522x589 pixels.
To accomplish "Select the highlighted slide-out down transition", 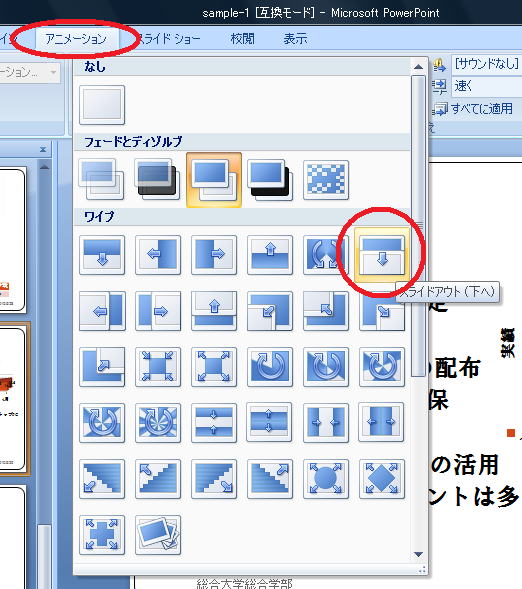I will pos(382,255).
